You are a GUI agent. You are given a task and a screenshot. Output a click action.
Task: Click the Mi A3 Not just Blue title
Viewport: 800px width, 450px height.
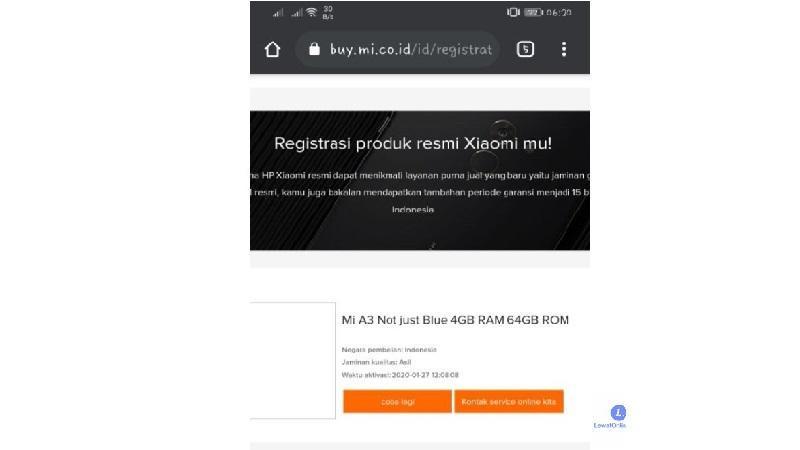tap(455, 320)
